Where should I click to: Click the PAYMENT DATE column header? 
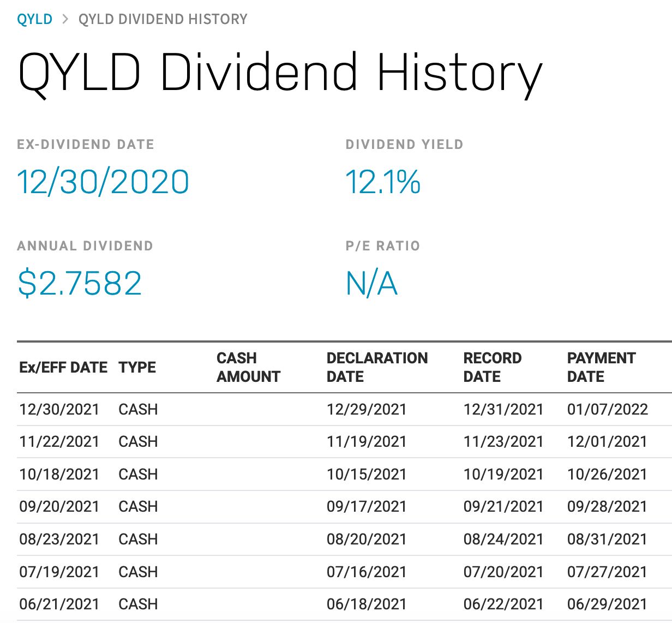[601, 367]
